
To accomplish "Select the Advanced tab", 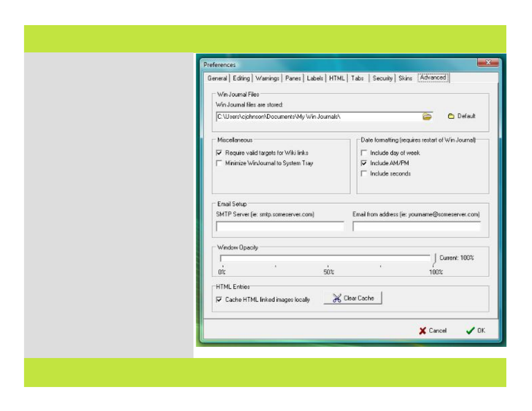I will pos(433,78).
